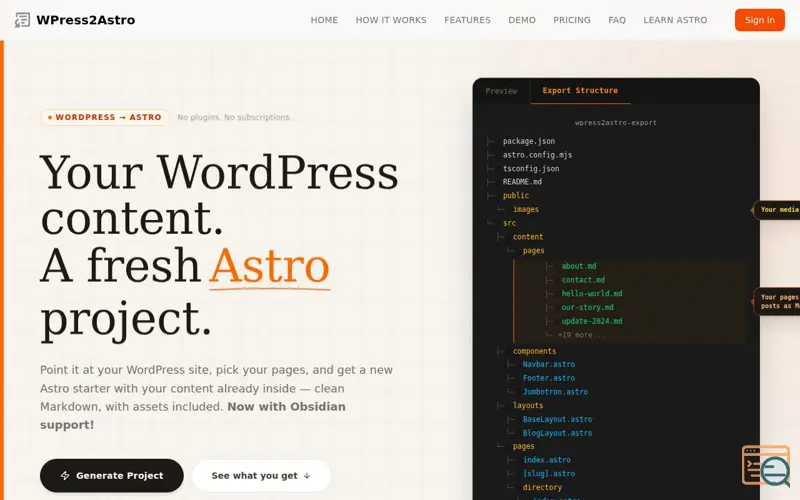This screenshot has height=500, width=800.
Task: Click the Your media callout label
Action: (x=777, y=210)
